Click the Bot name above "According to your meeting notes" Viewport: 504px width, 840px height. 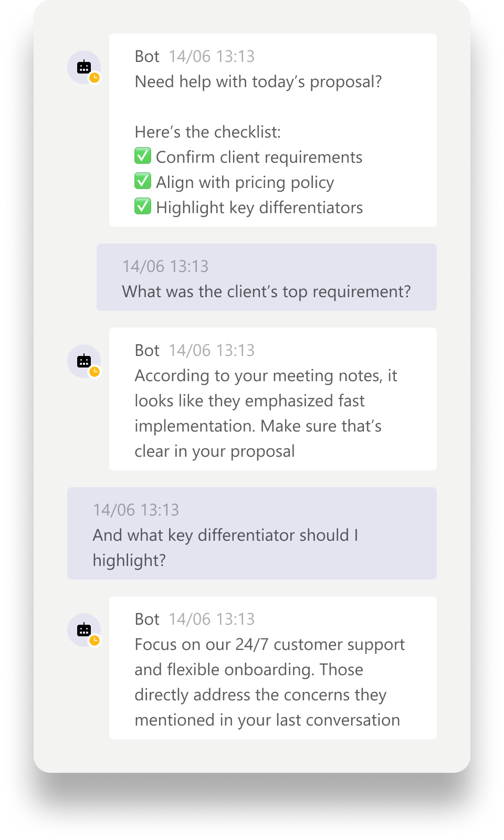pos(147,351)
